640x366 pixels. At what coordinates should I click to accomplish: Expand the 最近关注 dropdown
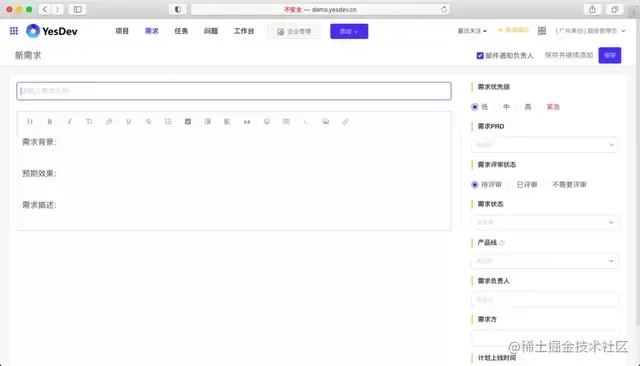tap(472, 31)
